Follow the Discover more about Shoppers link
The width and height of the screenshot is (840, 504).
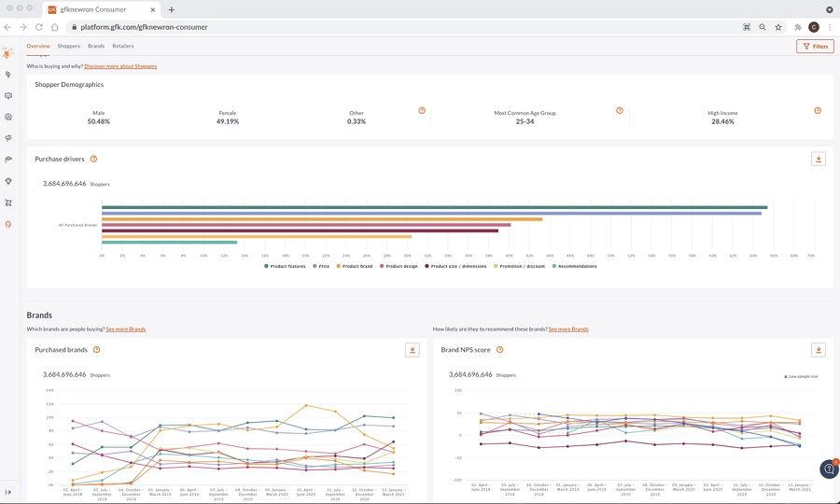(x=120, y=66)
